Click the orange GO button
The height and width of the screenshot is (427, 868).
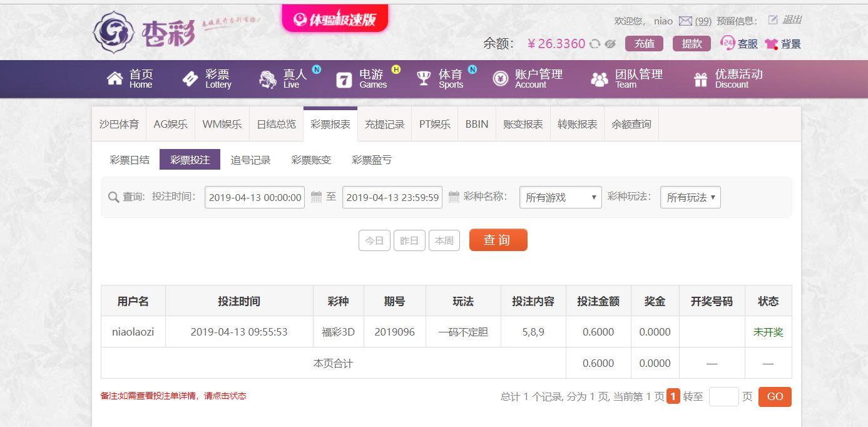[x=775, y=396]
